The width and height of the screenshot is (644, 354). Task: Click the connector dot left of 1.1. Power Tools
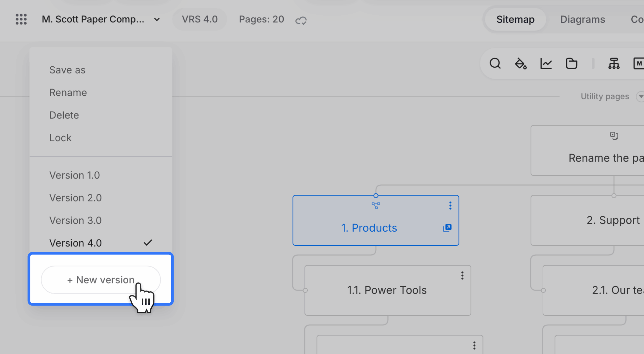(305, 290)
